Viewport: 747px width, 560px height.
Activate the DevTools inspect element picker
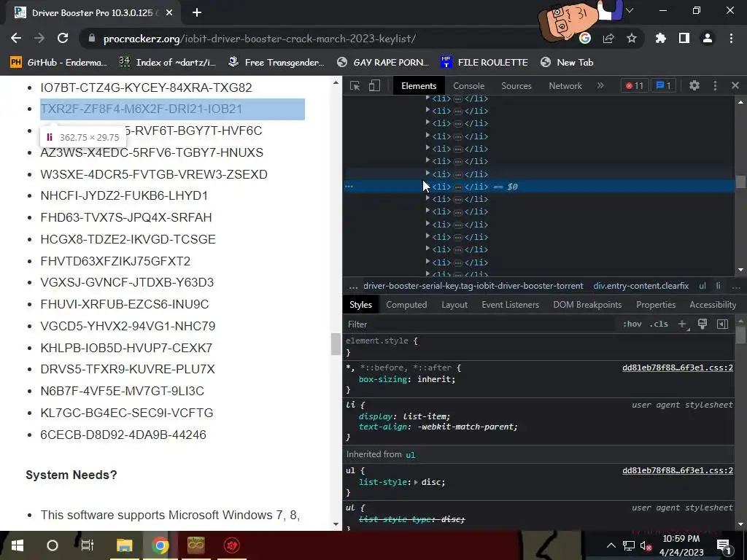(x=355, y=86)
